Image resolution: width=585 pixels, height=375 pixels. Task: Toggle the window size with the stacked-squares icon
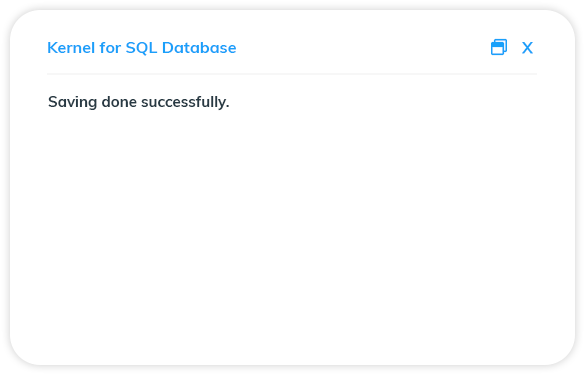pos(499,47)
